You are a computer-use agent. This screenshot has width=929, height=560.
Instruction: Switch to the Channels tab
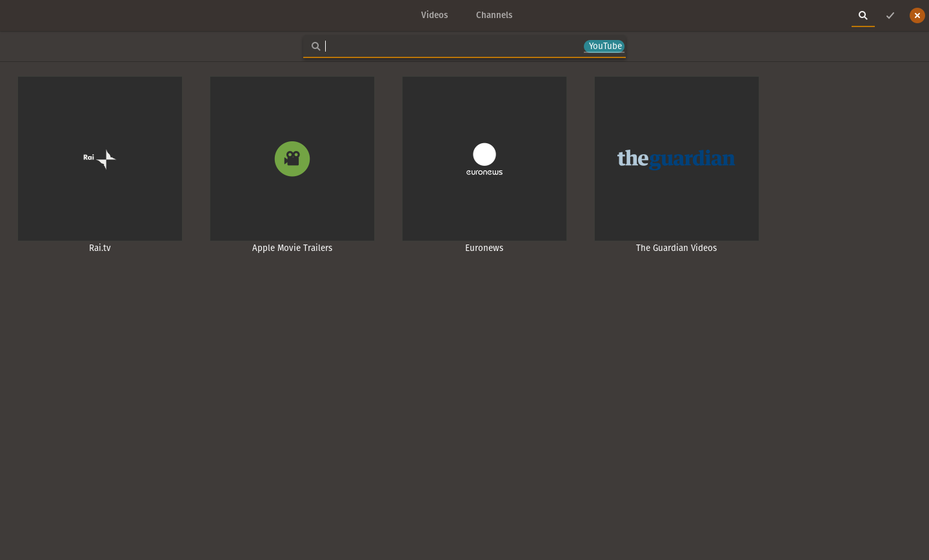[x=494, y=15]
